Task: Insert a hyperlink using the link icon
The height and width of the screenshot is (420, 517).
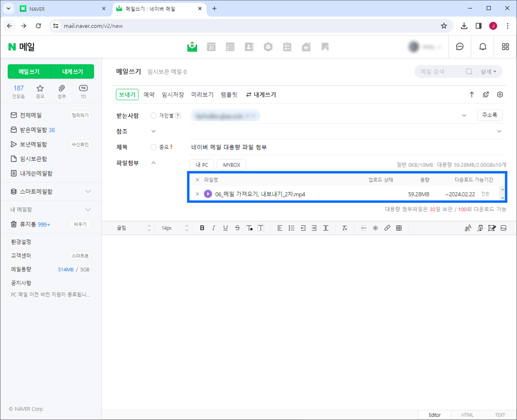Action: (x=387, y=228)
